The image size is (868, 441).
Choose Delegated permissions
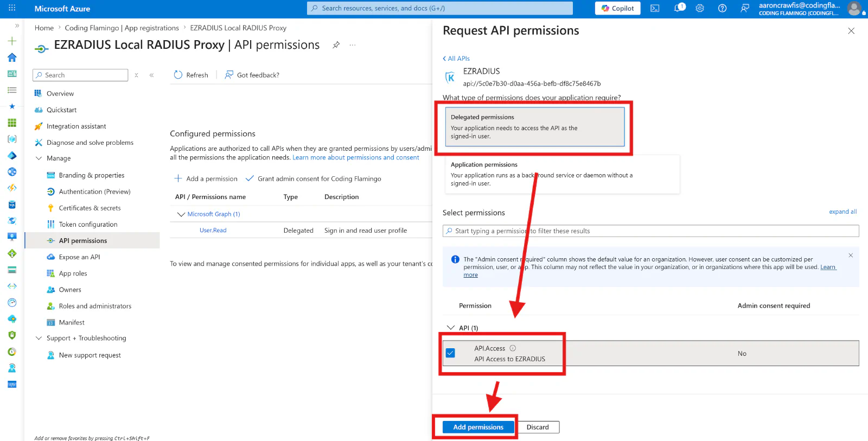click(x=535, y=126)
